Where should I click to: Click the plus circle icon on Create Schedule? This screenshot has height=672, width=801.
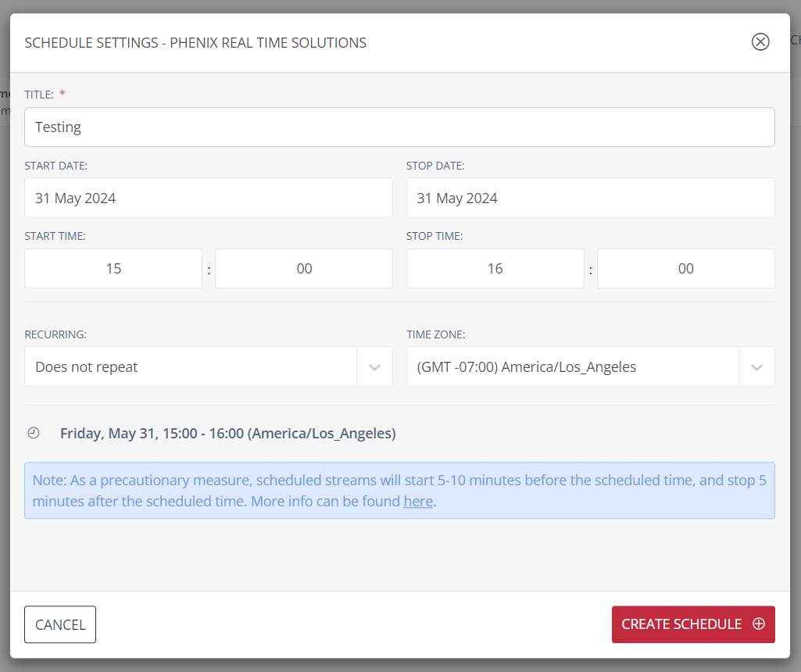tap(759, 624)
